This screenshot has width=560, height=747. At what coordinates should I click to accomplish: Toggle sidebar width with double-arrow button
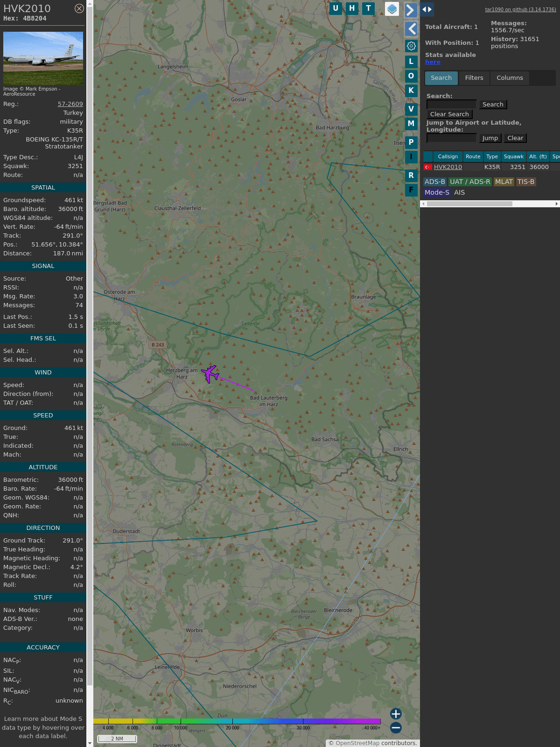427,9
